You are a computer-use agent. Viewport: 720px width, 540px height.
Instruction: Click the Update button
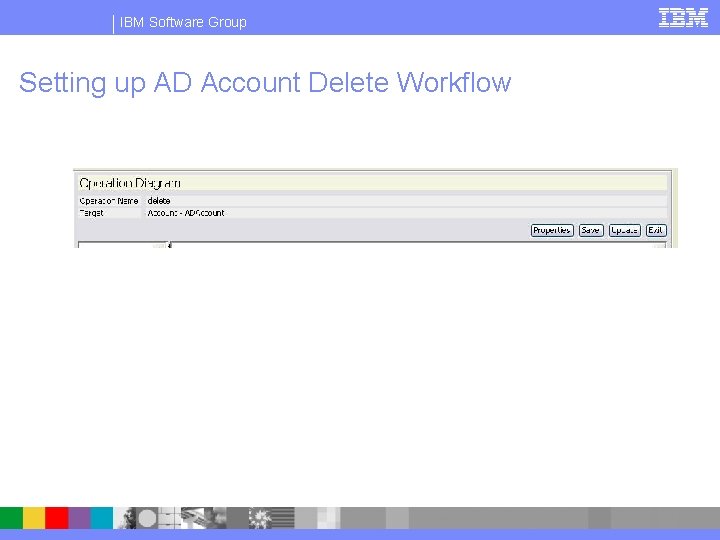point(624,230)
